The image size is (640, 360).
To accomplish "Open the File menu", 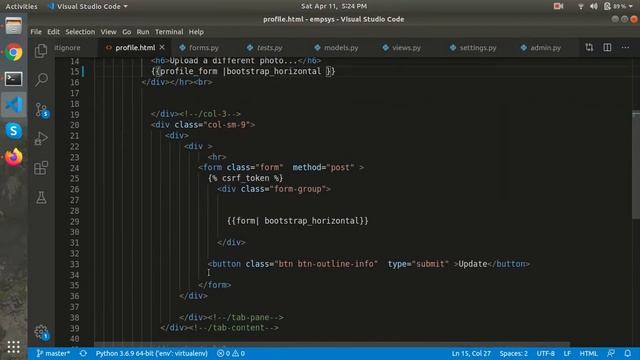I will click(36, 32).
